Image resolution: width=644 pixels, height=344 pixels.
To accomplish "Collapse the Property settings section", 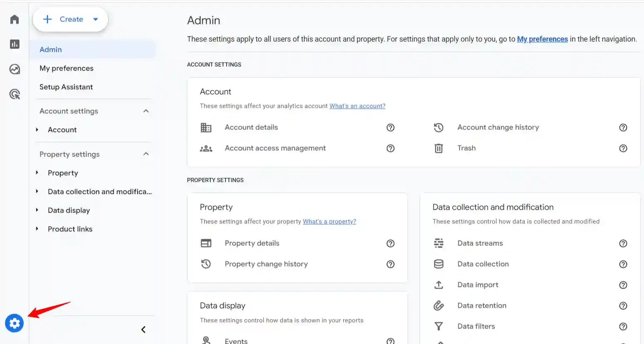I will click(x=146, y=154).
